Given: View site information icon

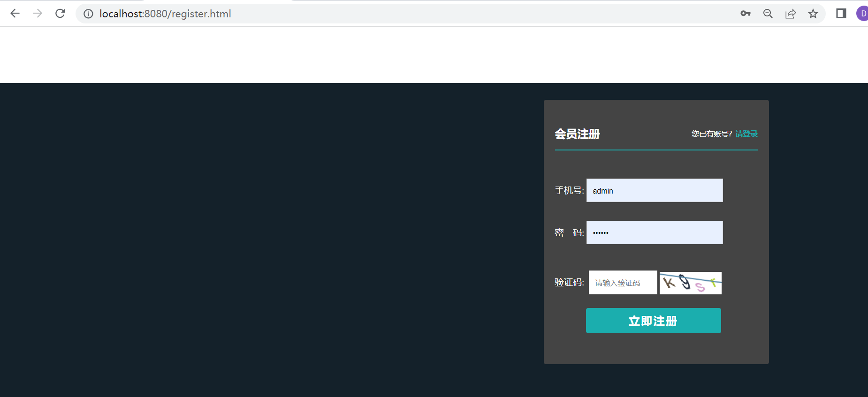Looking at the screenshot, I should click(88, 14).
